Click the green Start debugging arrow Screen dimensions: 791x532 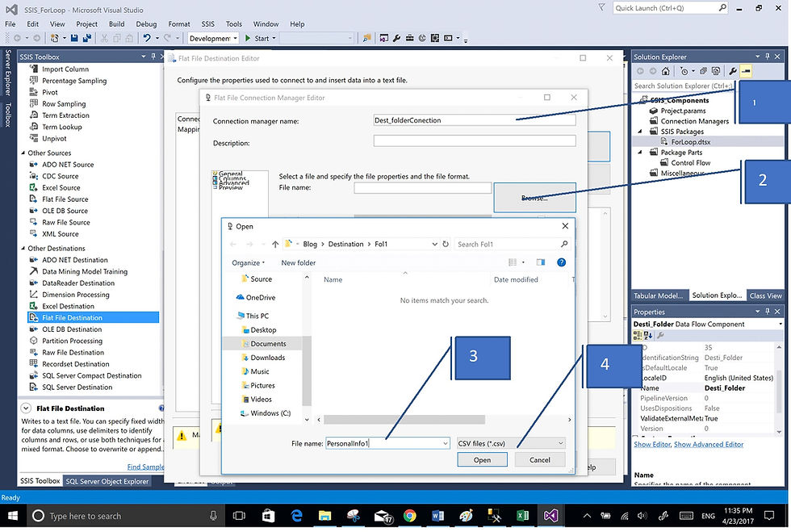coord(248,38)
